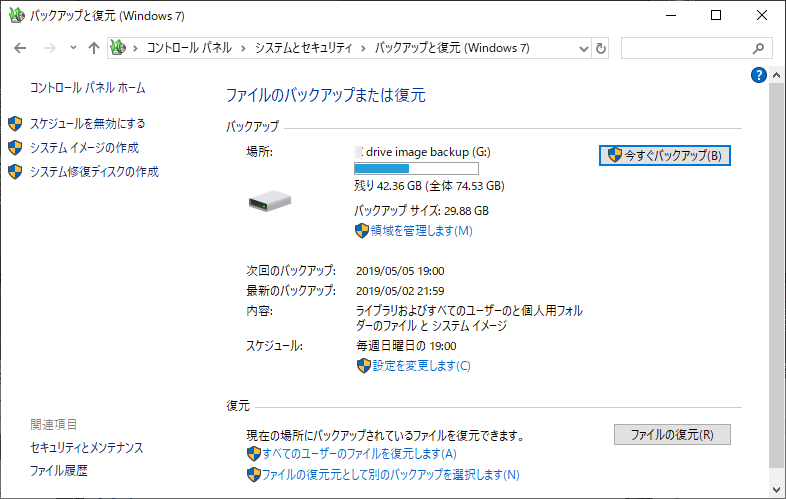This screenshot has width=786, height=499.
Task: Click the schedule value 毎週日曜日の 19:00
Action: [406, 346]
